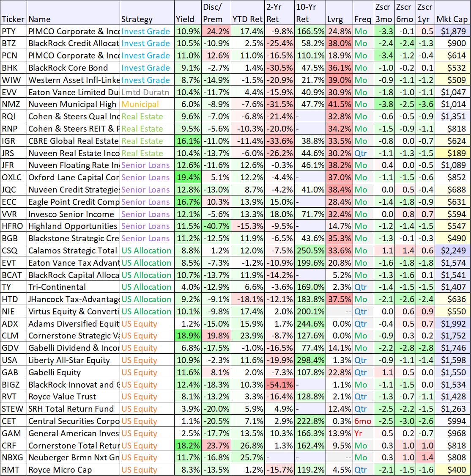Viewport: 471px width, 476px height.
Task: Select the Municipal strategy cell
Action: point(147,105)
